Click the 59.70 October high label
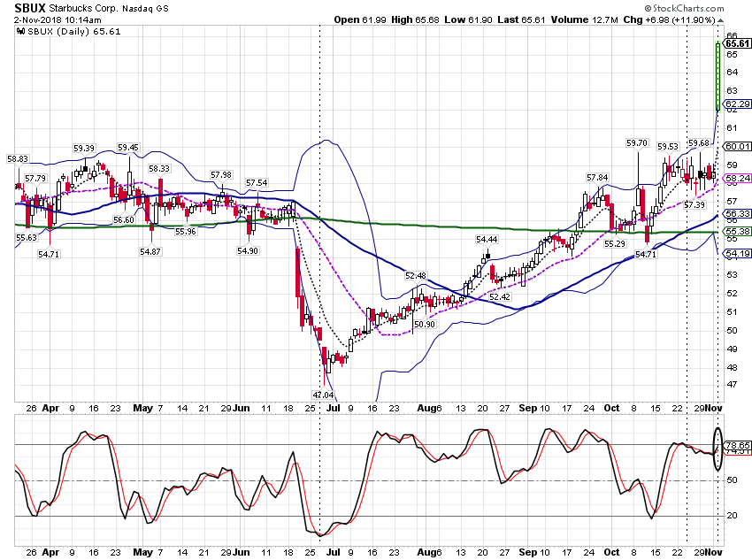Screen dimensions: 752x560 coord(637,143)
